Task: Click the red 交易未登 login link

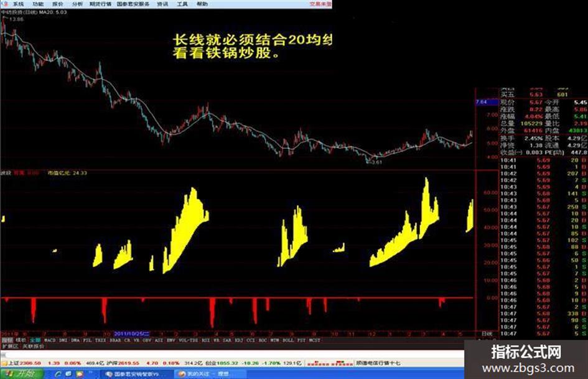Action: pos(320,4)
